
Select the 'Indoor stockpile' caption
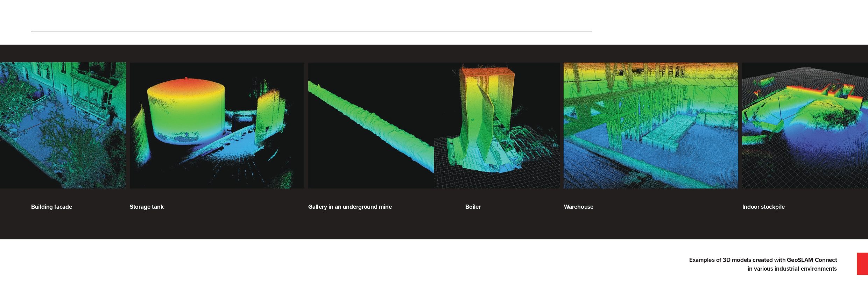[763, 207]
